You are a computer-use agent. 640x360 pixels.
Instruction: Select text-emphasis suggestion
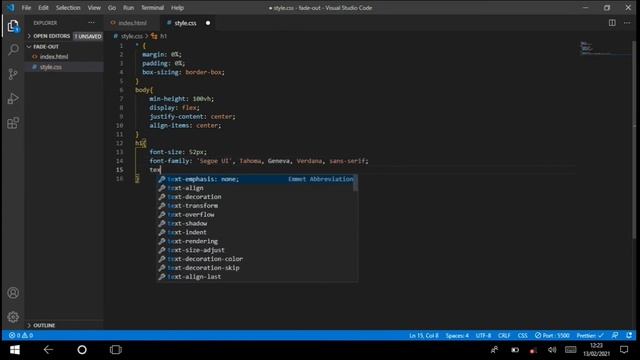click(257, 179)
